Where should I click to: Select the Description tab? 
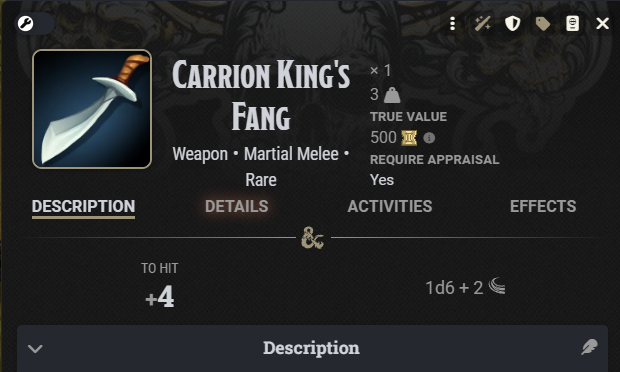point(83,206)
